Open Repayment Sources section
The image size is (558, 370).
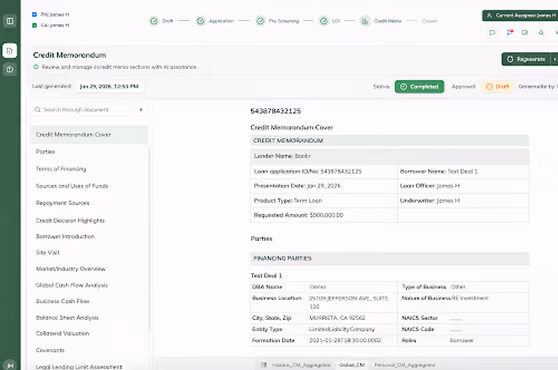click(63, 203)
